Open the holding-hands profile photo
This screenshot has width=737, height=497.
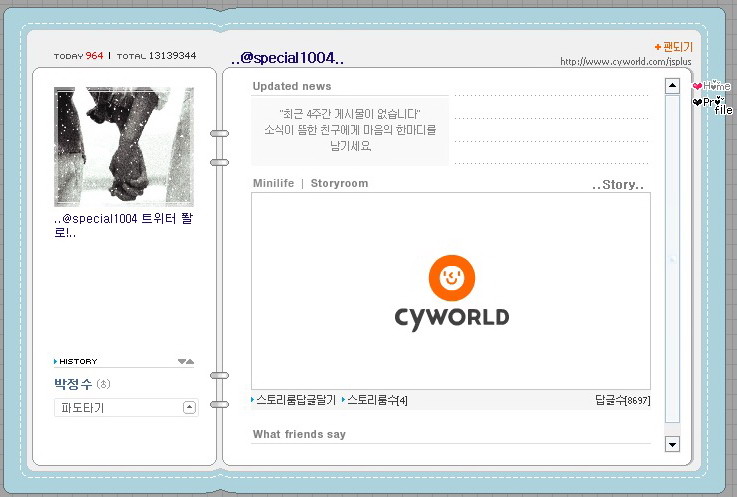124,146
